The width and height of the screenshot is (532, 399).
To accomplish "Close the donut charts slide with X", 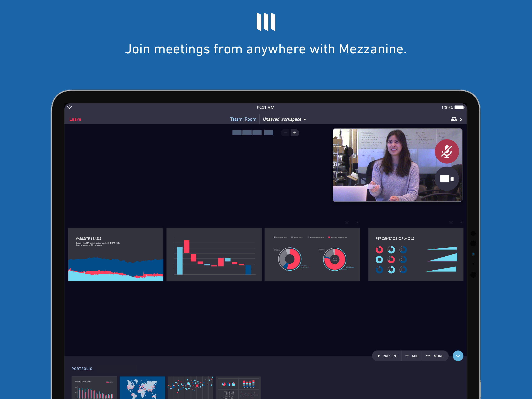I will click(347, 223).
